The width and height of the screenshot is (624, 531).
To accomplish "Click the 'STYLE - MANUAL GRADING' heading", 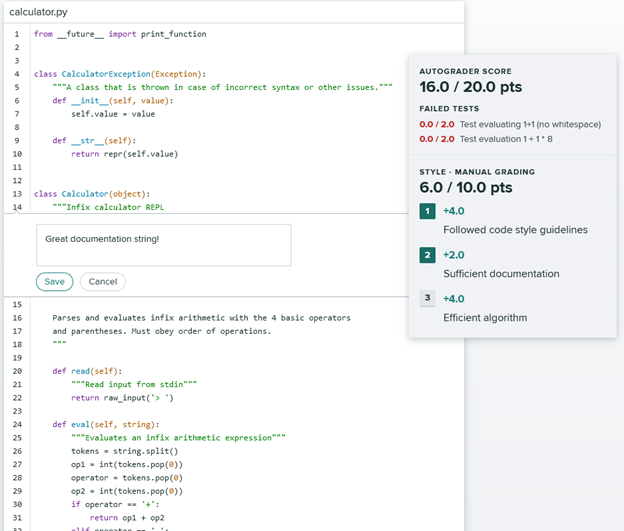I will pyautogui.click(x=477, y=172).
